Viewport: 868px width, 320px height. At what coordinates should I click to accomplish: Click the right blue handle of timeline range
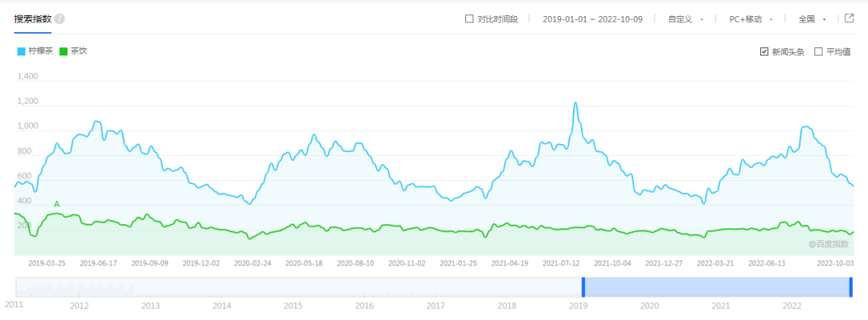click(x=851, y=287)
